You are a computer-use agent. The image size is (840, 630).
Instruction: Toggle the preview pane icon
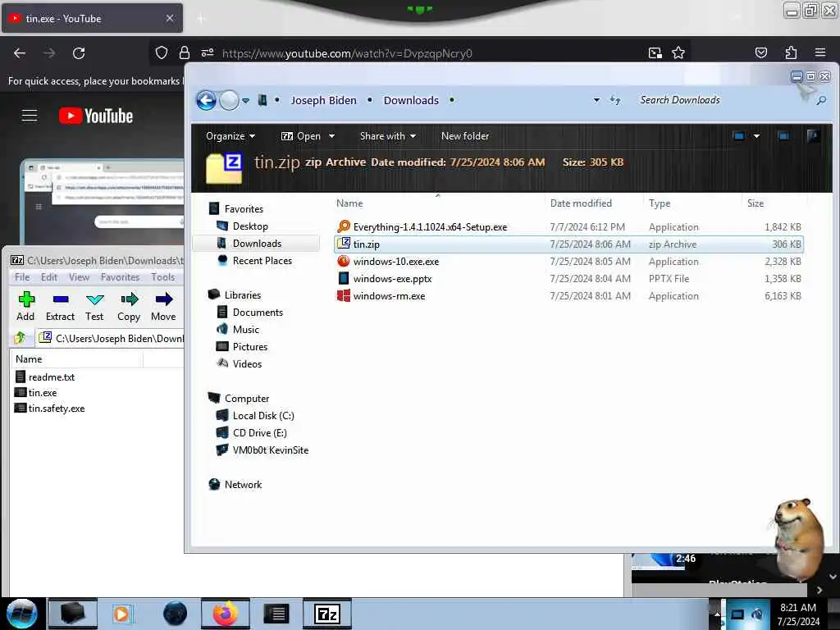point(783,136)
